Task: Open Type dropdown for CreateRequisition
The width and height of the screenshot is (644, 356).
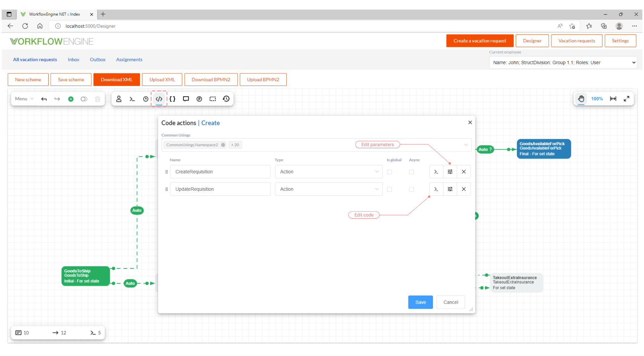Action: (x=329, y=172)
